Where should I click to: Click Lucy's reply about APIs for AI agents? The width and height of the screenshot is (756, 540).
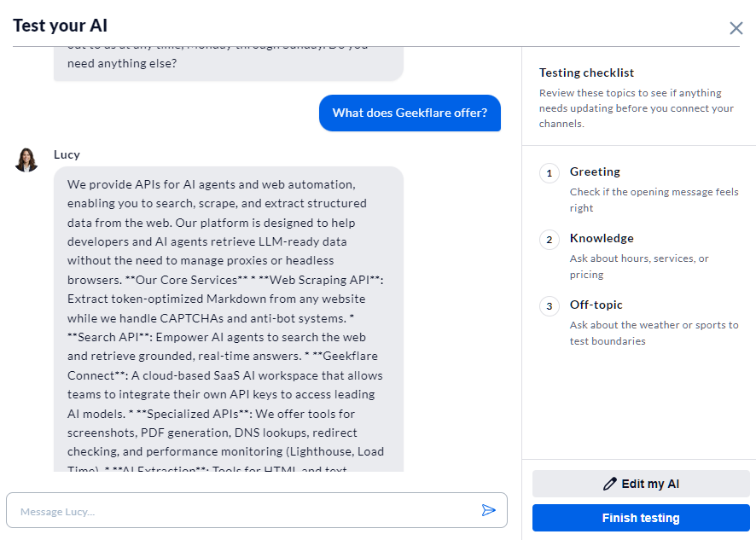(x=229, y=319)
